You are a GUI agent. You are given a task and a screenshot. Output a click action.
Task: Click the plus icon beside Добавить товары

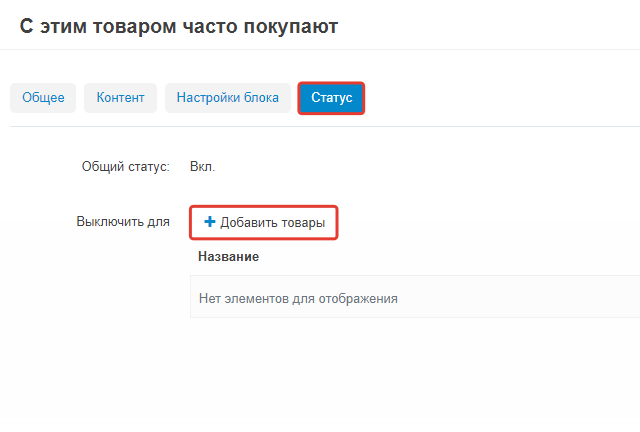[210, 222]
